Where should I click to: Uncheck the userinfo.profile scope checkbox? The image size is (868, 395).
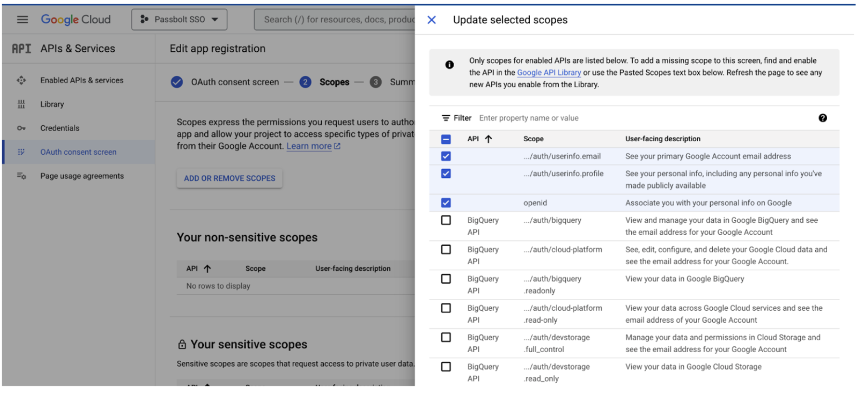tap(446, 174)
